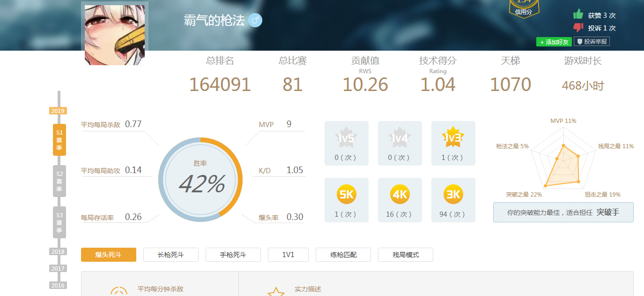Click the 1v3 count 1 ( 次 )

pyautogui.click(x=453, y=158)
